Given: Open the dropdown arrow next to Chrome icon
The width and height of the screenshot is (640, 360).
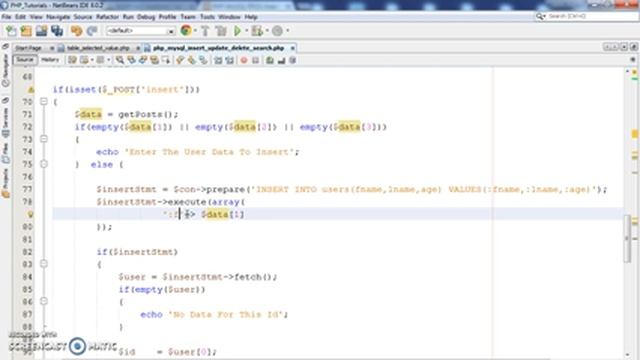Looking at the screenshot, I should [195, 31].
